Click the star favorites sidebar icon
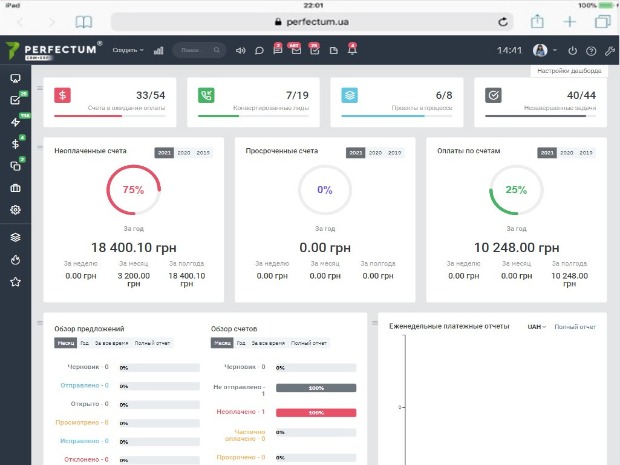The image size is (620, 465). click(15, 282)
